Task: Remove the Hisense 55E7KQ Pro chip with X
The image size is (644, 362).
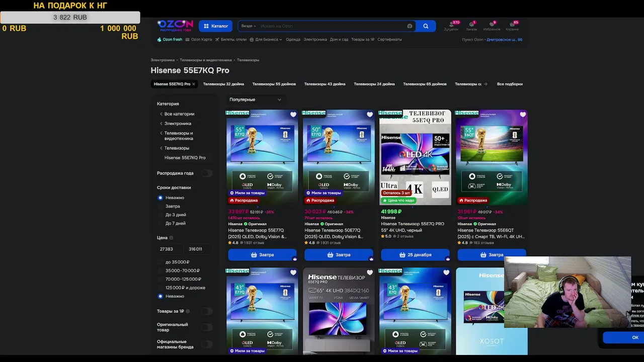Action: [193, 84]
